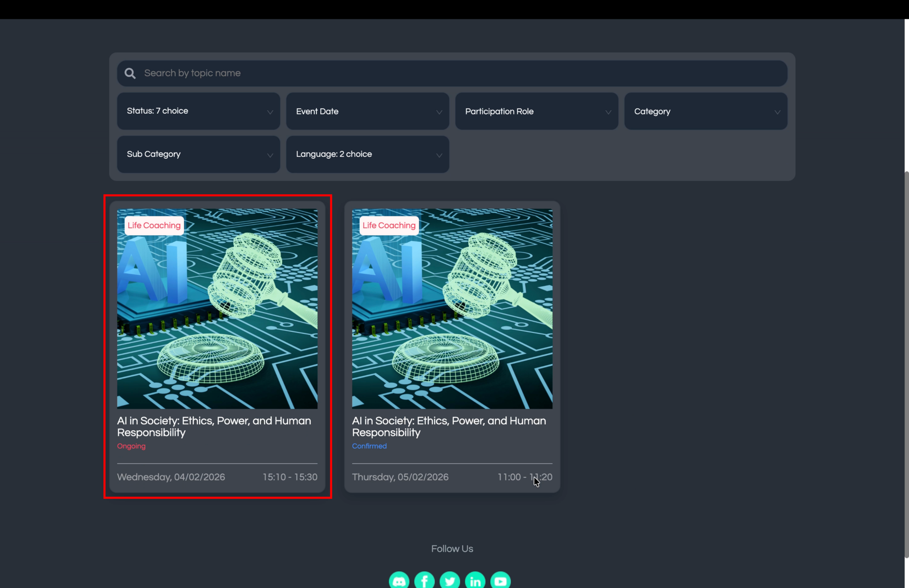Open the Language: 2 choice dropdown
The image size is (909, 588).
pos(367,154)
